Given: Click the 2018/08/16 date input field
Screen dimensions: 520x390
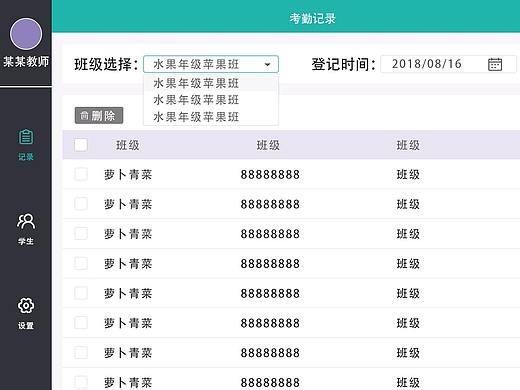Looking at the screenshot, I should point(448,64).
